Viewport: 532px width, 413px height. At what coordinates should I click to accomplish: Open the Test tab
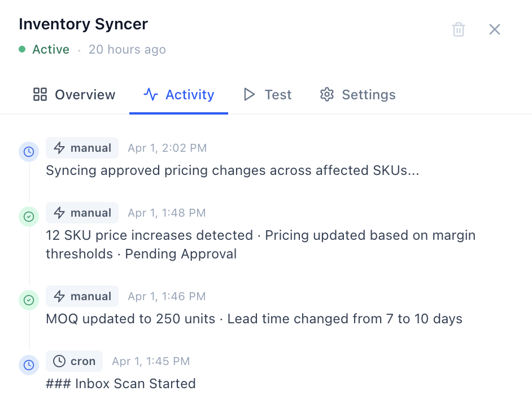(267, 95)
